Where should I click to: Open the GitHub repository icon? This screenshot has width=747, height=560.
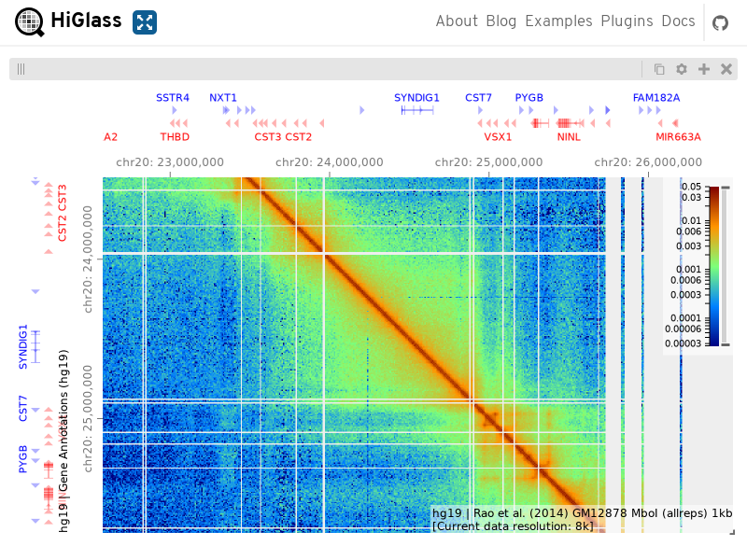720,22
